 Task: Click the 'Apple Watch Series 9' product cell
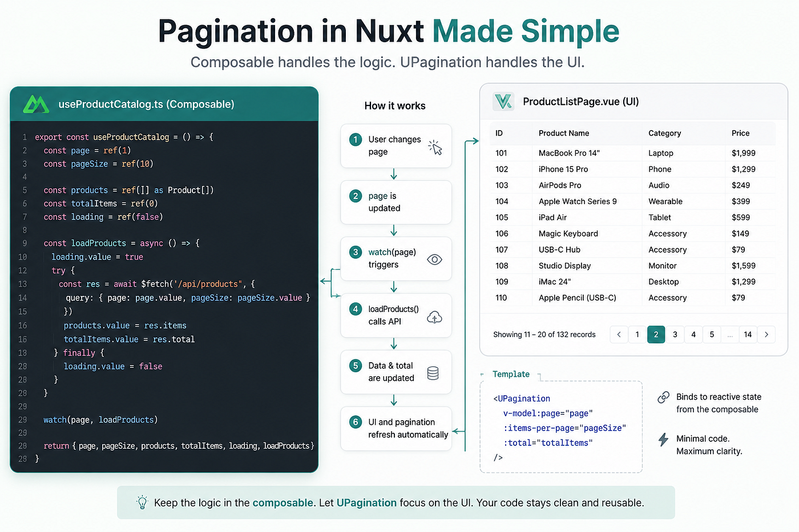pyautogui.click(x=578, y=201)
